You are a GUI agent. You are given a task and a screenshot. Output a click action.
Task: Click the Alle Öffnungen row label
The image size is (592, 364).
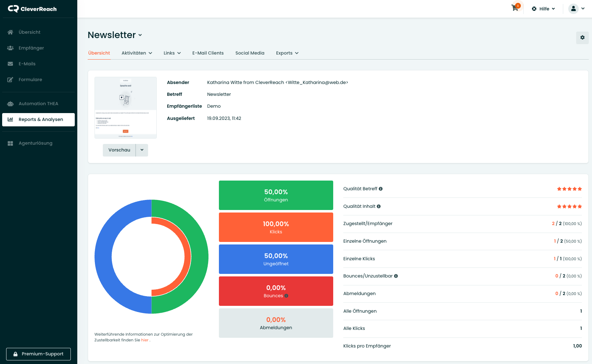(x=360, y=311)
